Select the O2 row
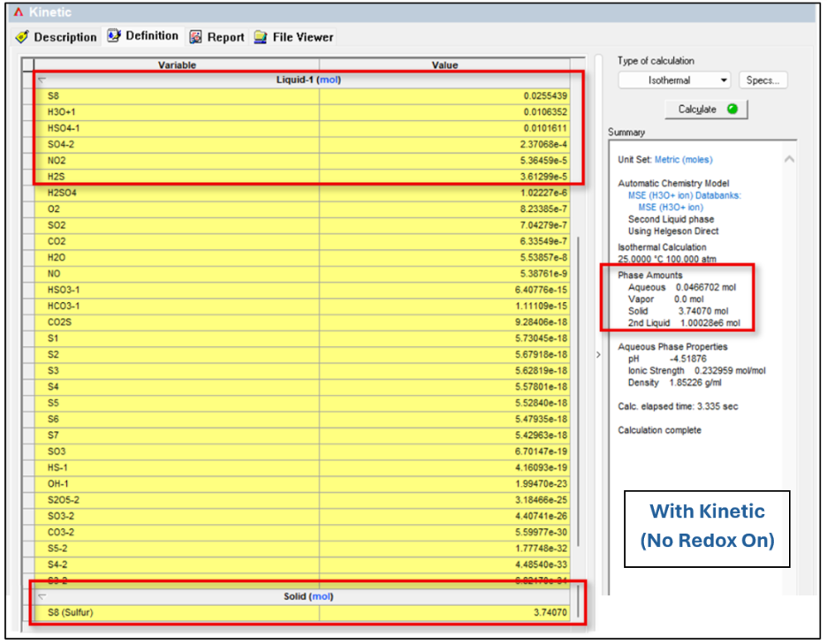Viewport: 827px width, 644px height. 301,209
